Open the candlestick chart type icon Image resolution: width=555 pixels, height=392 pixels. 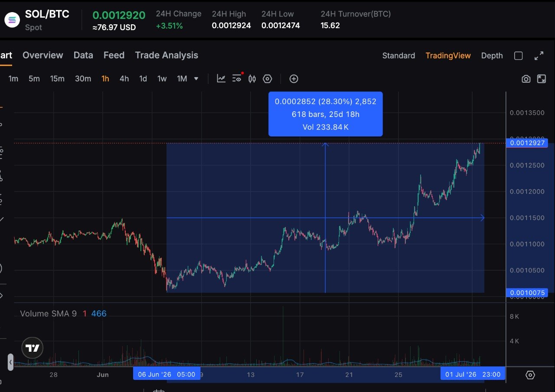pyautogui.click(x=252, y=78)
